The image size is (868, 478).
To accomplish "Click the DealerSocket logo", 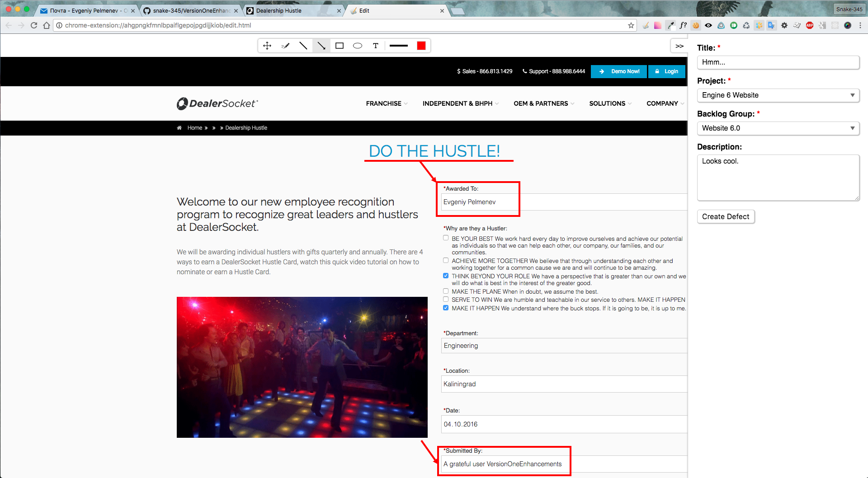I will [x=217, y=103].
